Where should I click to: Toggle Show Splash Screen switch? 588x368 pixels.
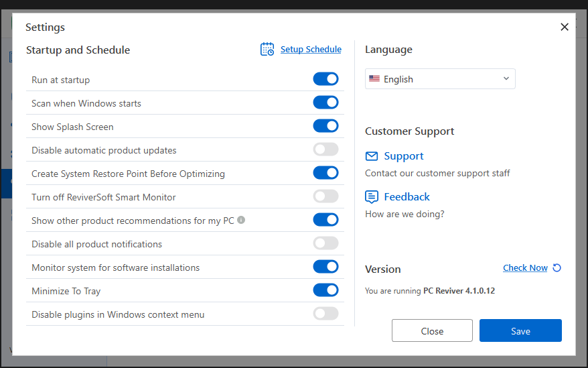[x=325, y=126]
